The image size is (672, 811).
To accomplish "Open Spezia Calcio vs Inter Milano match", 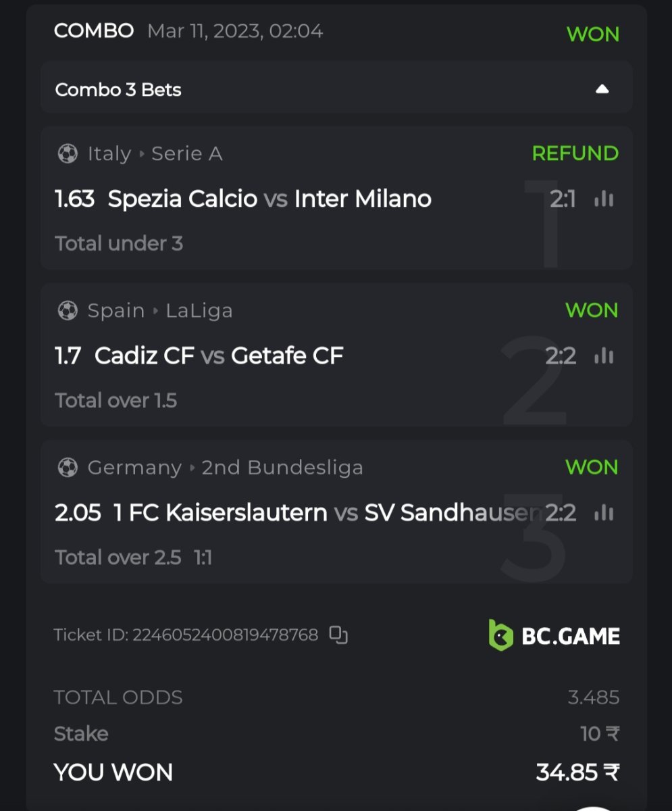I will [269, 199].
